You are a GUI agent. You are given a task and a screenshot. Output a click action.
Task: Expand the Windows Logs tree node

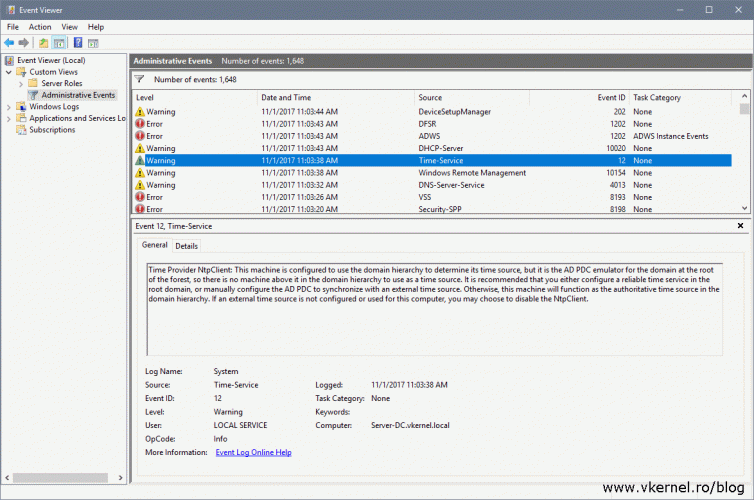tap(9, 107)
